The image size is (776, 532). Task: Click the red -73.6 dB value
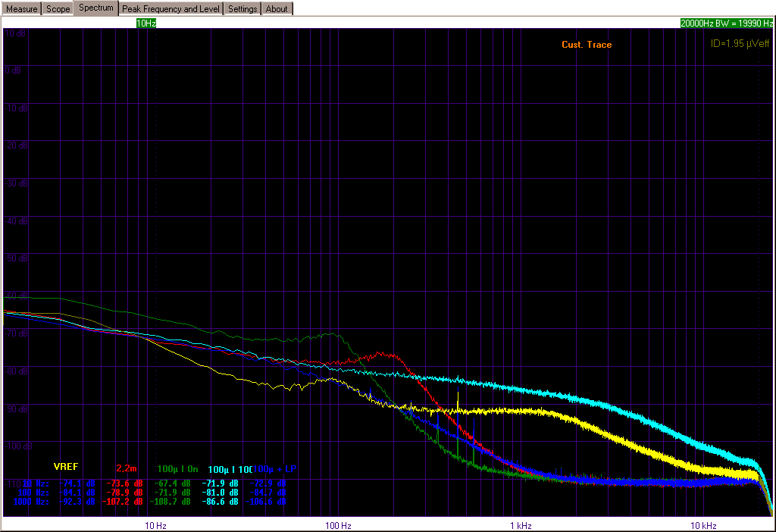coord(124,483)
